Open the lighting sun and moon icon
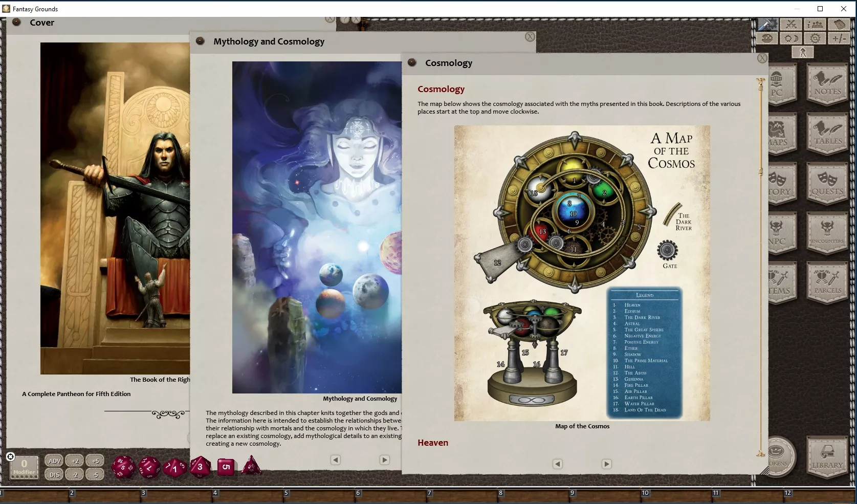This screenshot has height=504, width=857. [x=791, y=38]
